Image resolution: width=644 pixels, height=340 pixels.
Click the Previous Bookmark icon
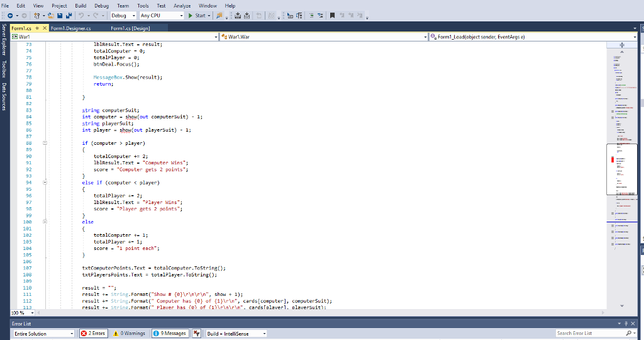341,16
